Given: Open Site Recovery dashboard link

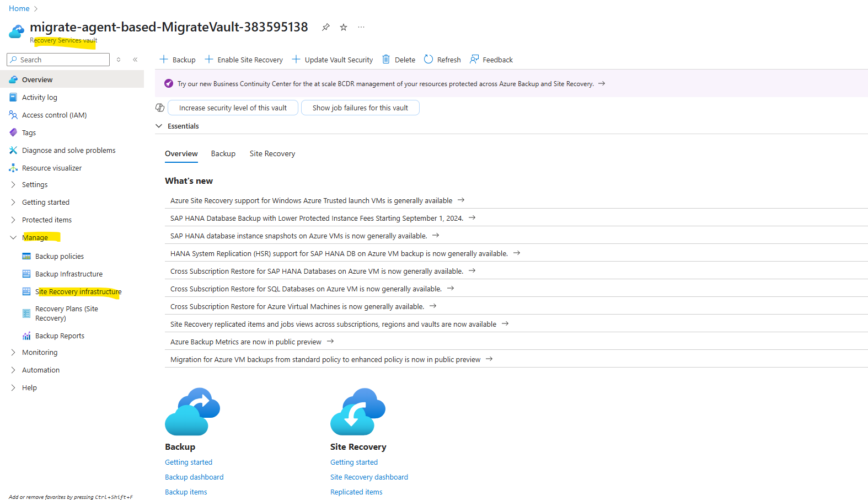Looking at the screenshot, I should click(x=369, y=477).
